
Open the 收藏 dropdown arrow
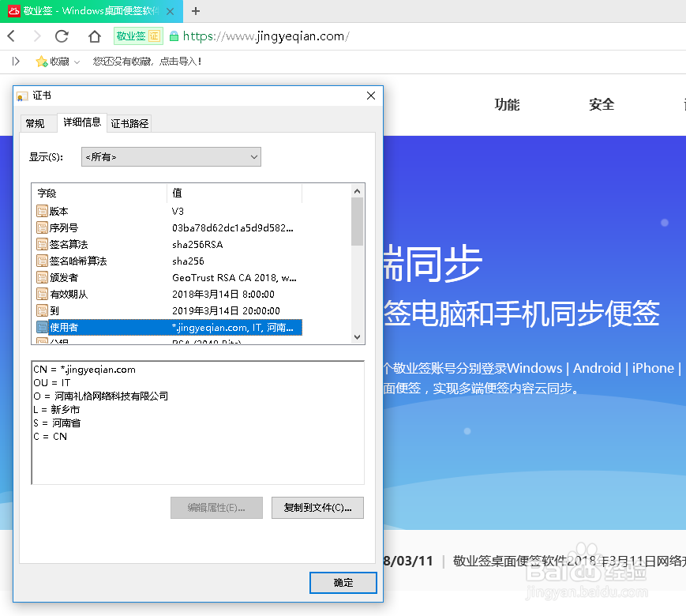pyautogui.click(x=77, y=62)
